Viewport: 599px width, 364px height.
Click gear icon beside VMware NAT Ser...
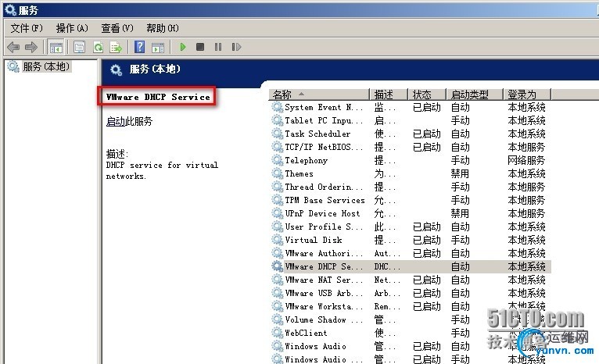click(x=277, y=280)
